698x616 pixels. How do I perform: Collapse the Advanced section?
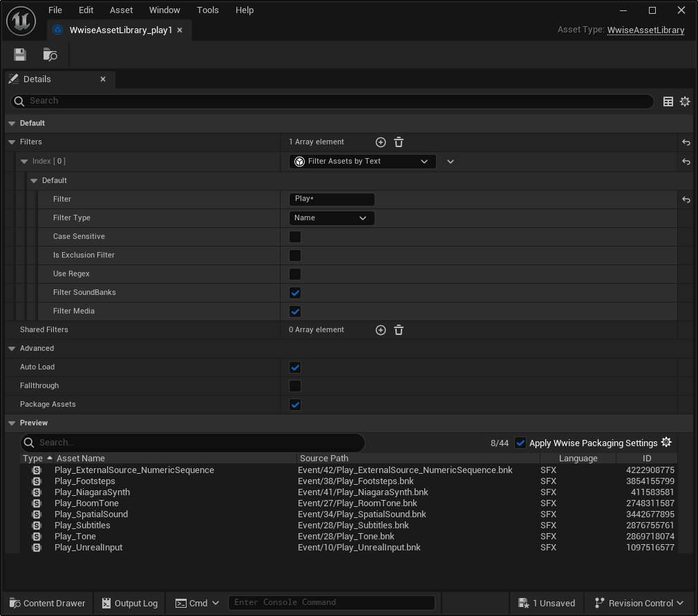pyautogui.click(x=12, y=349)
